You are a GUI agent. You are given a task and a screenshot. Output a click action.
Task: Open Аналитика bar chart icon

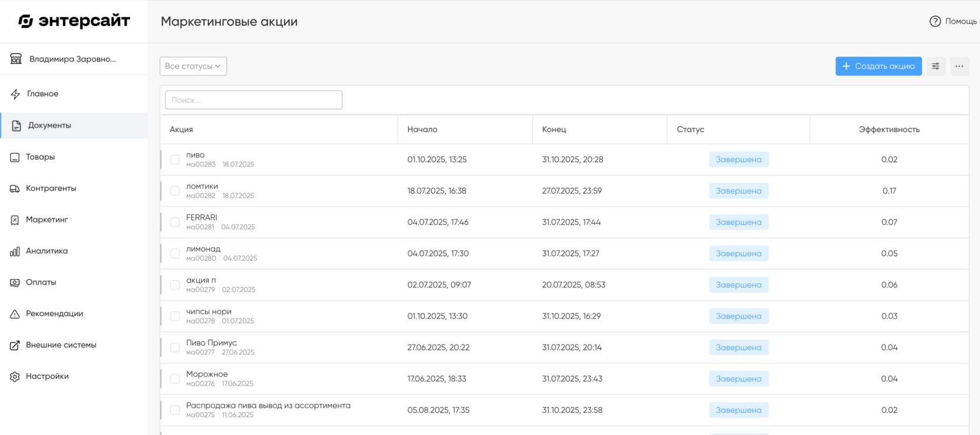15,251
